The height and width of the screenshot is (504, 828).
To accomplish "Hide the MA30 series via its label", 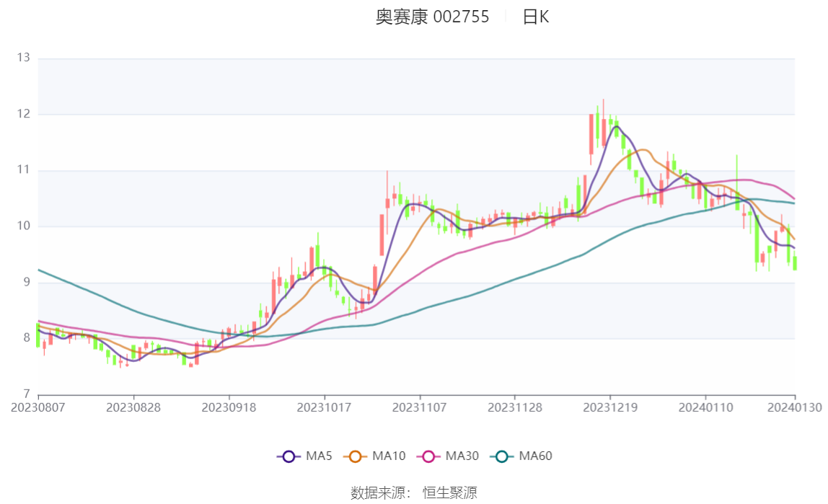I will pos(462,456).
